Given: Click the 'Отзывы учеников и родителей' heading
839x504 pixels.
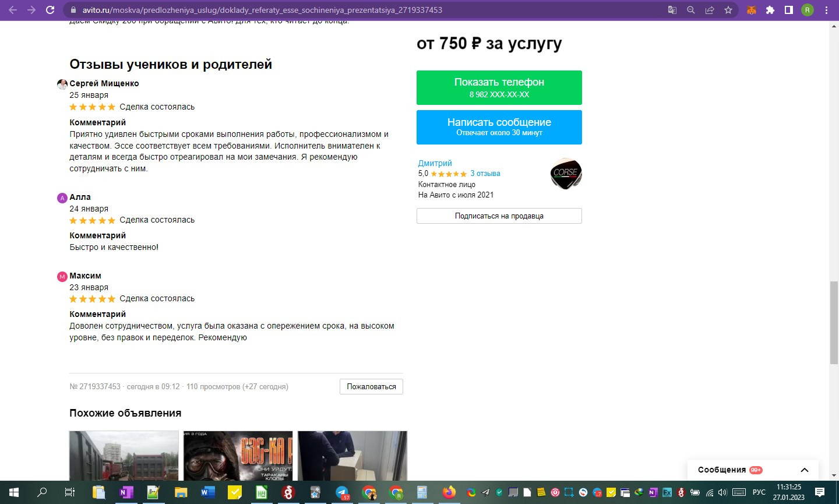Looking at the screenshot, I should coord(171,64).
